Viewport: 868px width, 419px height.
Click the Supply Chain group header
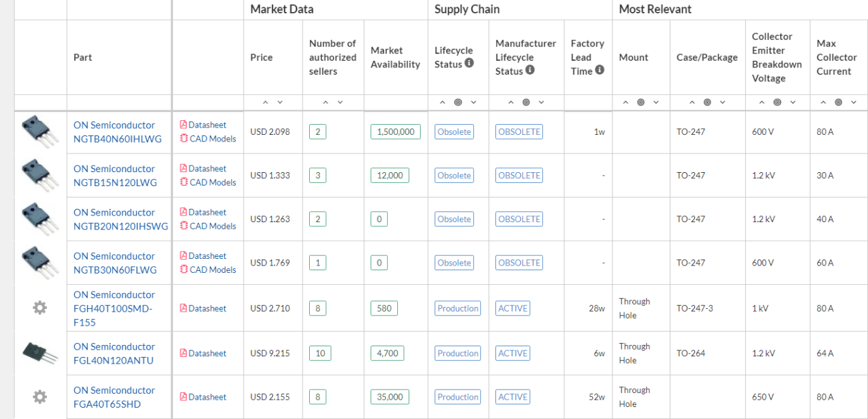(x=467, y=9)
